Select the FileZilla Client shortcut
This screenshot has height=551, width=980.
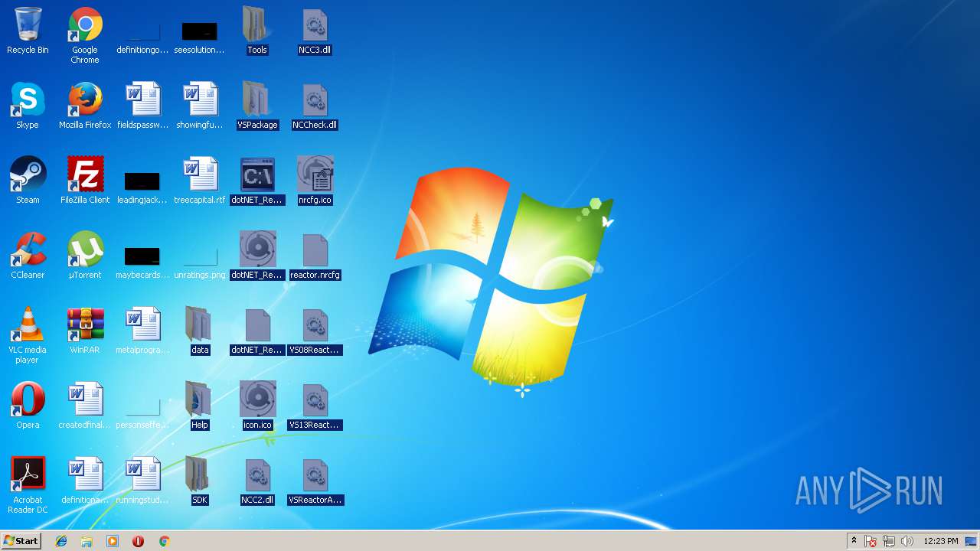(85, 181)
